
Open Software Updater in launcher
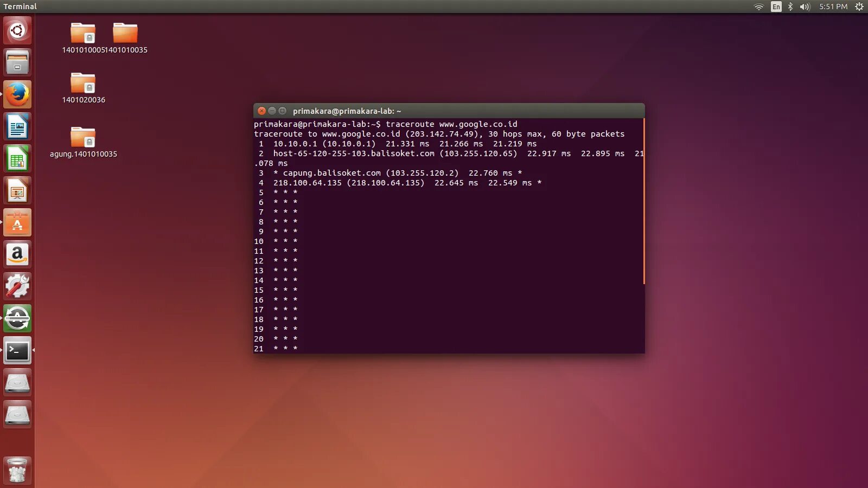tap(17, 319)
